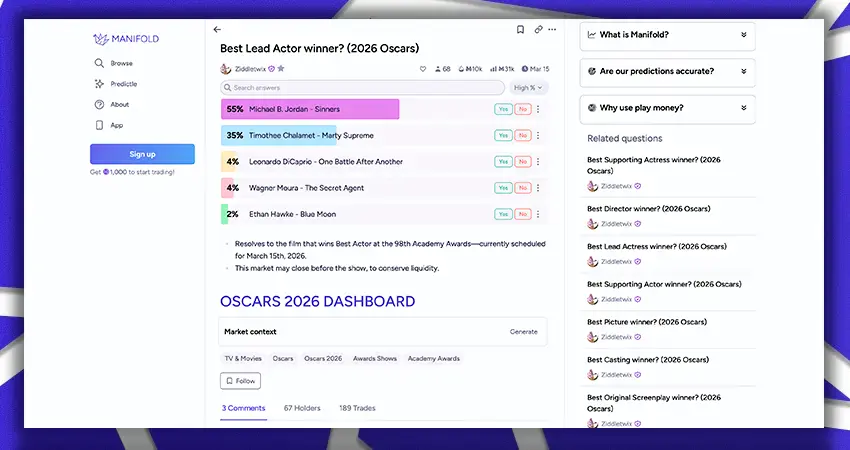Click the 35% Timothee Chalamet probability bar
Image resolution: width=850 pixels, height=450 pixels.
tap(279, 136)
